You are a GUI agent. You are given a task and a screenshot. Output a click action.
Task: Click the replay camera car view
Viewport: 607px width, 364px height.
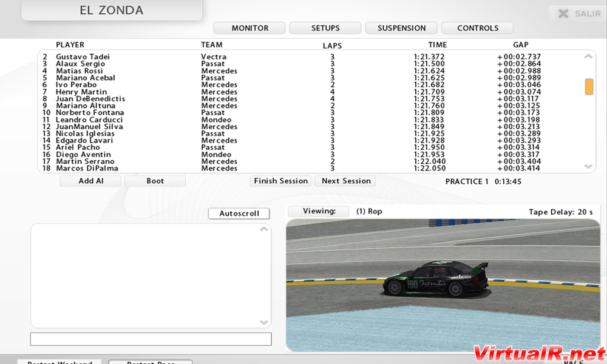443,286
